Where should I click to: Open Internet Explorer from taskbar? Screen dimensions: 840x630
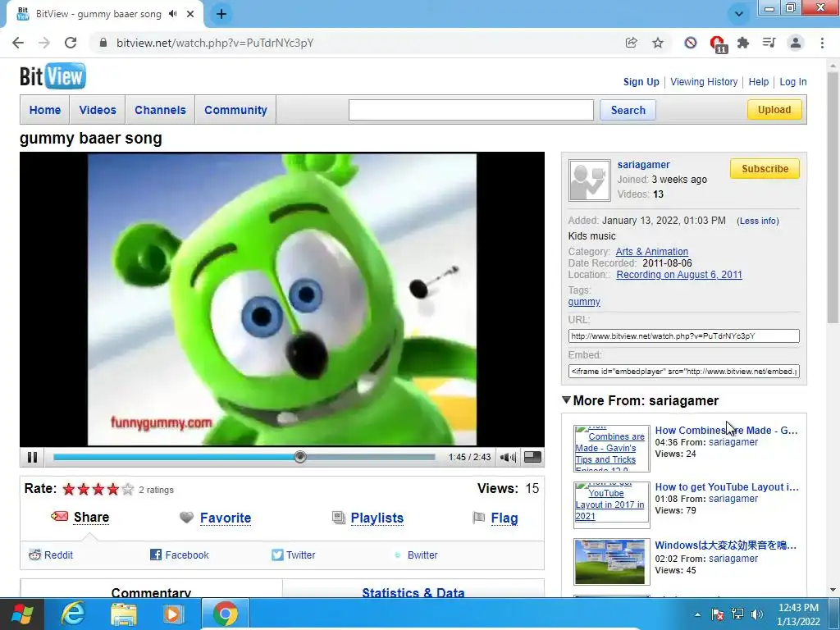tap(73, 614)
